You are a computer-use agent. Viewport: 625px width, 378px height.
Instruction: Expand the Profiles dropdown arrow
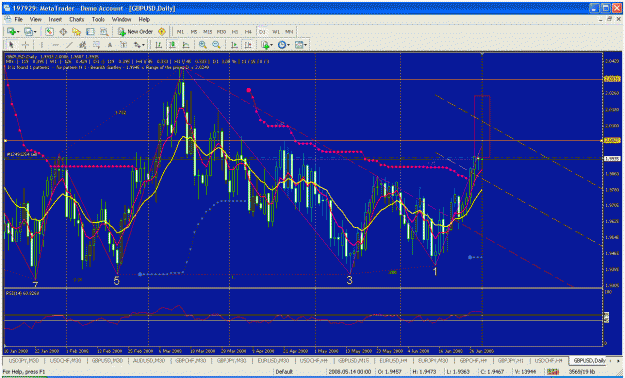(x=35, y=32)
